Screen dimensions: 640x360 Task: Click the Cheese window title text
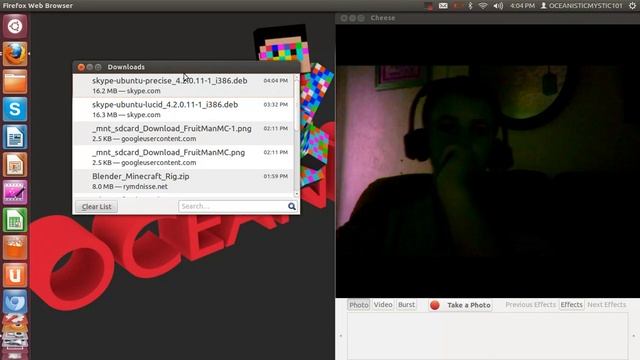click(383, 18)
